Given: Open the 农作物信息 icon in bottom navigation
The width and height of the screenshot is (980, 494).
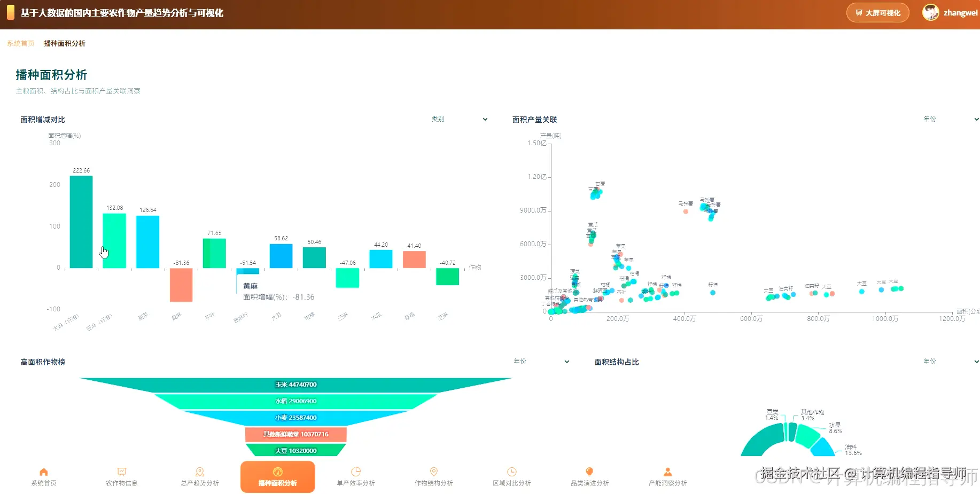Looking at the screenshot, I should click(x=122, y=472).
